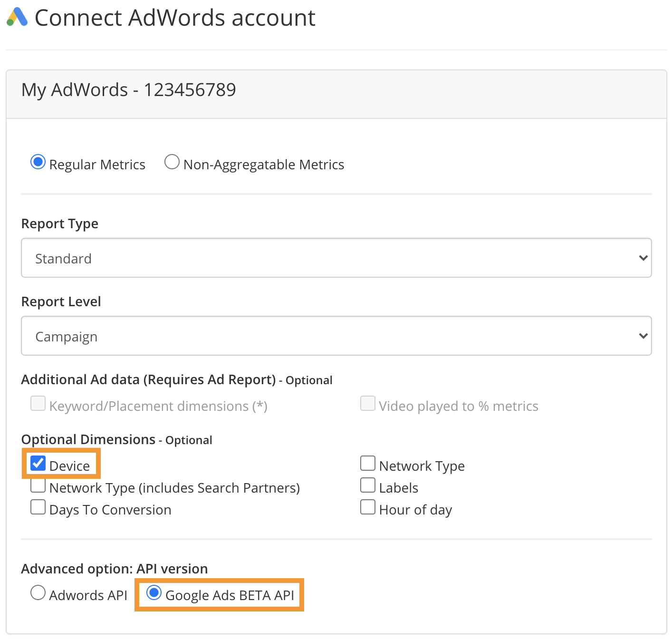
Task: Click the Optional Dimensions heading text
Action: [x=88, y=439]
